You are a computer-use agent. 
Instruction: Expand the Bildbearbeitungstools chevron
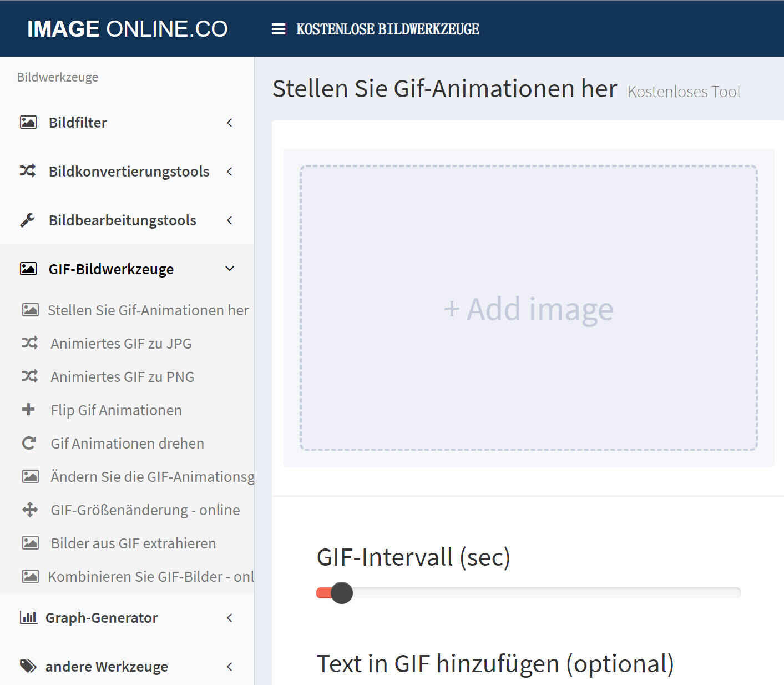[230, 220]
